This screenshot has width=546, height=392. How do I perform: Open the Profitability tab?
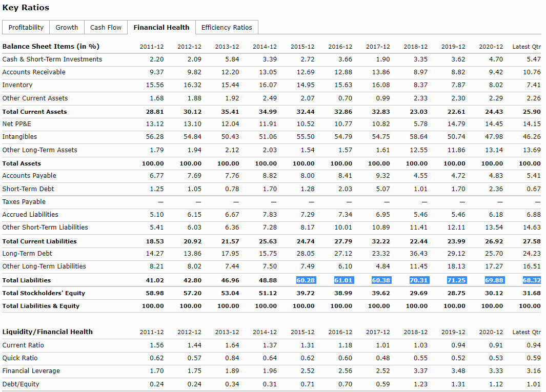click(26, 27)
